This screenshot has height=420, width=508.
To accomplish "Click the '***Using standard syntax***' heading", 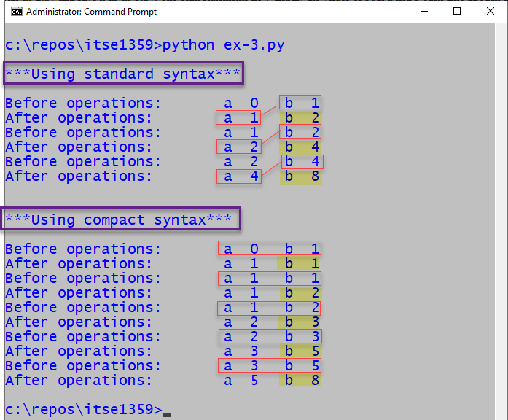I will click(x=122, y=74).
